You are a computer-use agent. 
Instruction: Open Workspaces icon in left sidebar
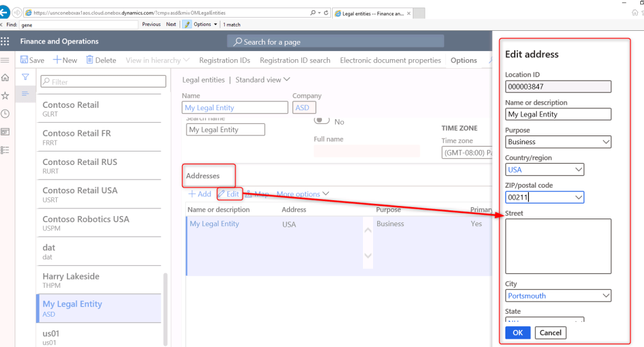pyautogui.click(x=6, y=132)
